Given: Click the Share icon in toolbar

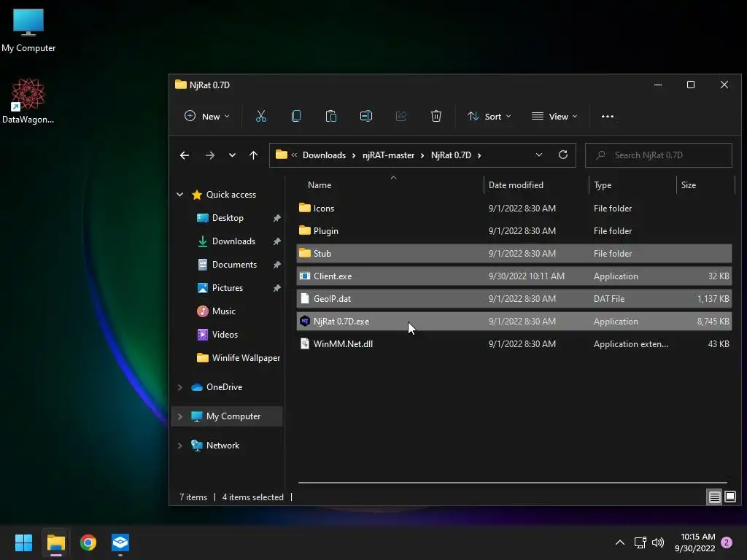Looking at the screenshot, I should coord(401,116).
